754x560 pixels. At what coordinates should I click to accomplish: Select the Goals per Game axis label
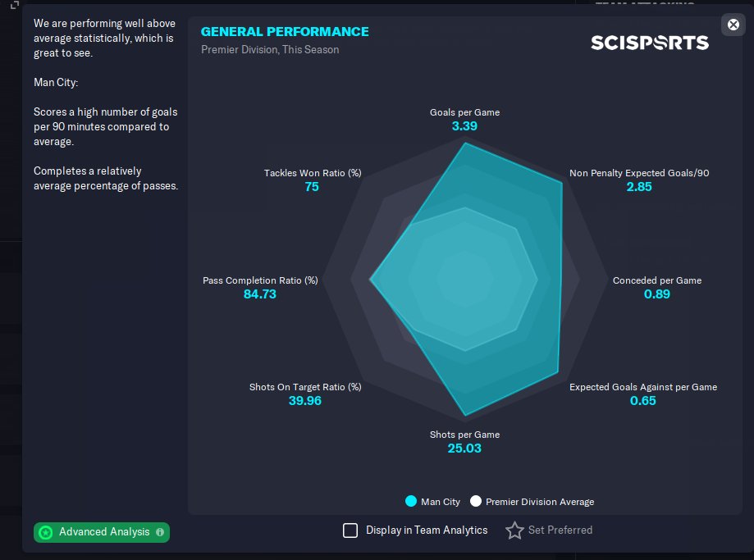pyautogui.click(x=464, y=112)
